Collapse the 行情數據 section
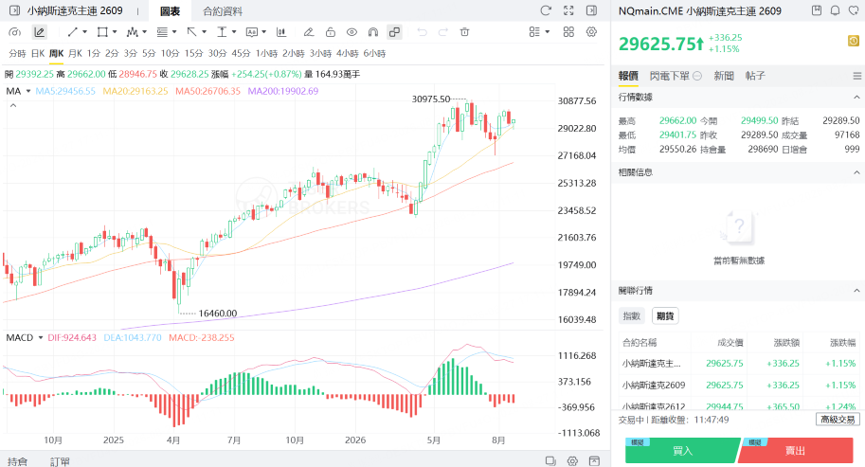Image resolution: width=865 pixels, height=467 pixels. click(x=857, y=97)
